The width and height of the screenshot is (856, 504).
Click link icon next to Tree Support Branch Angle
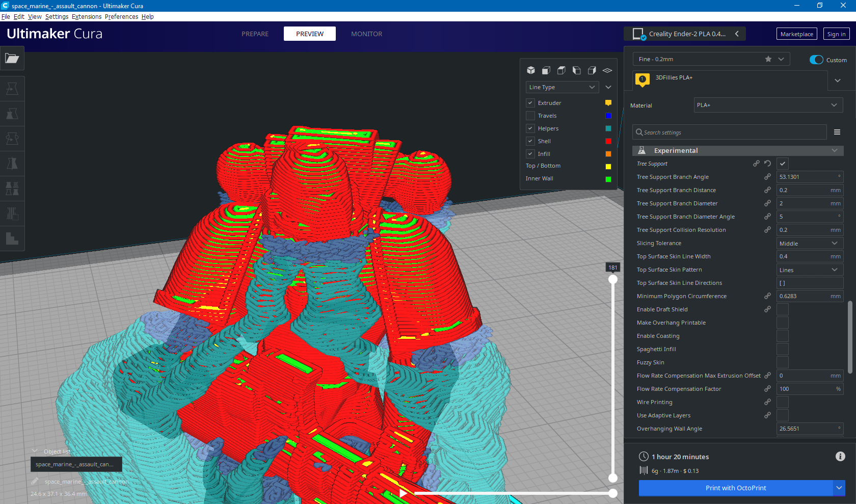pyautogui.click(x=767, y=177)
